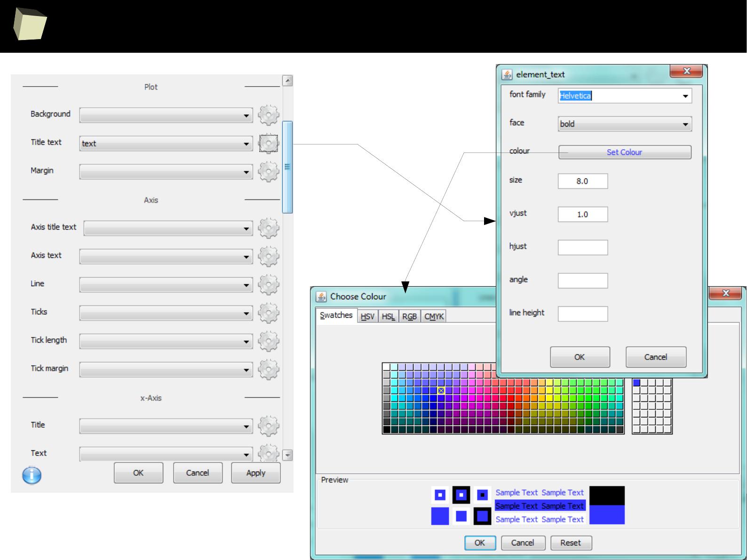The width and height of the screenshot is (747, 560).
Task: Open the Axis text dropdown
Action: [166, 256]
